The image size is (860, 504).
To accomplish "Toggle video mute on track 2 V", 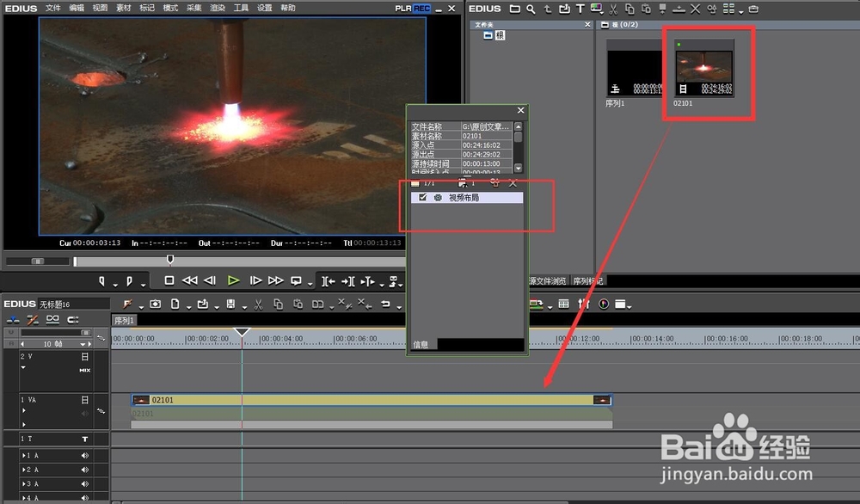I will [85, 356].
